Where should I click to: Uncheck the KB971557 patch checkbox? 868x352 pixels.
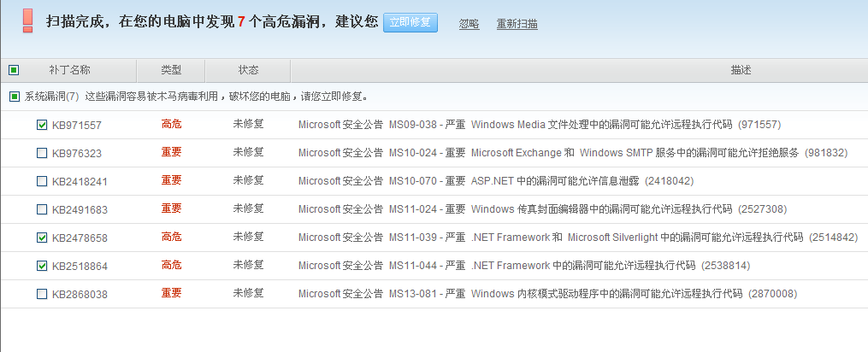point(42,125)
